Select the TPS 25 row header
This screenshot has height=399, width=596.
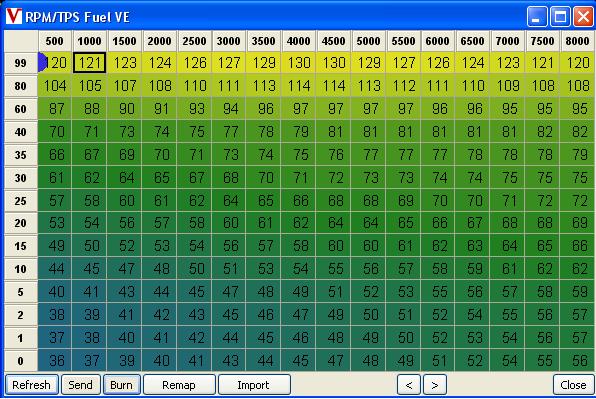click(21, 200)
